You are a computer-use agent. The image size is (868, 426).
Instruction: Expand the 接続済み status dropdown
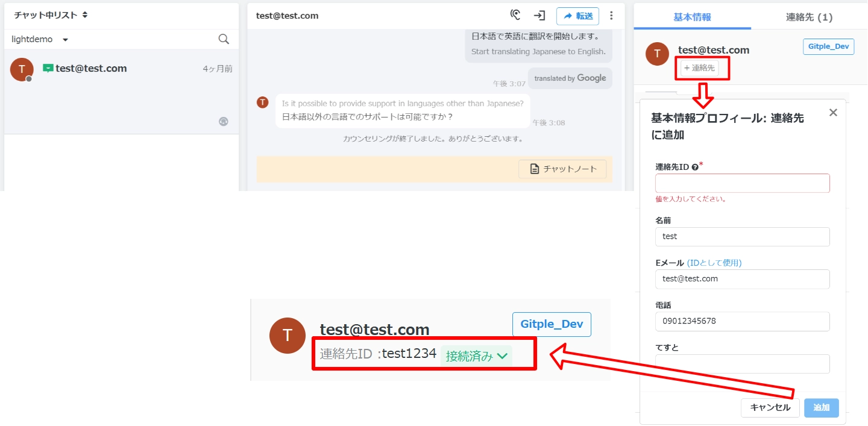point(476,356)
